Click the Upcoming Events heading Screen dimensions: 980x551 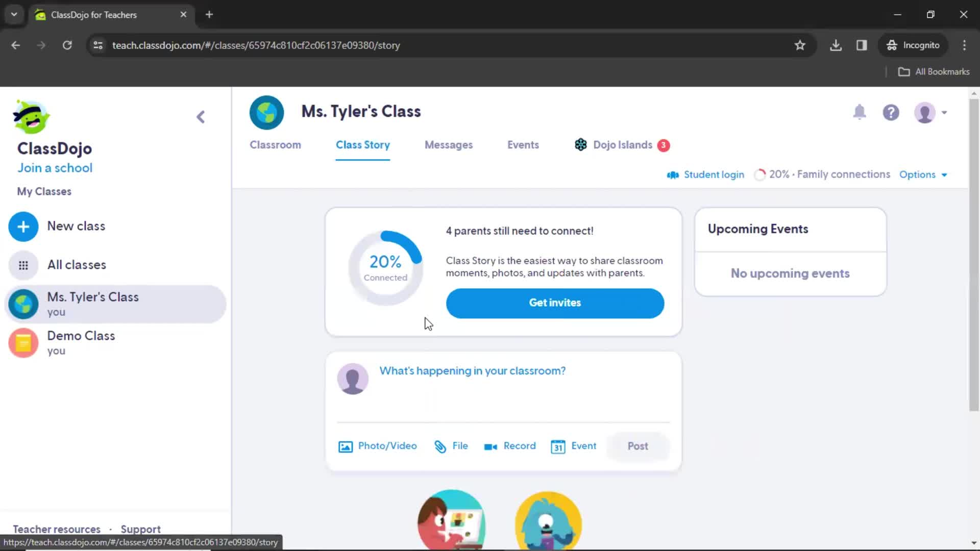(758, 229)
